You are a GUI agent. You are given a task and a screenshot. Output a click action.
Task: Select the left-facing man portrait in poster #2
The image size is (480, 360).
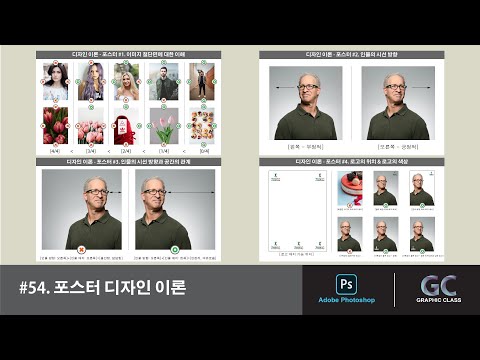tap(306, 103)
